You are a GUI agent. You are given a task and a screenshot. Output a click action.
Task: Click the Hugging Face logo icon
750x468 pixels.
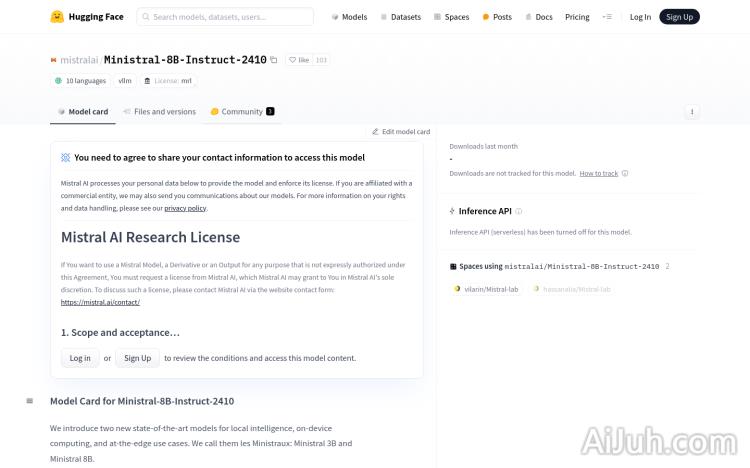58,17
